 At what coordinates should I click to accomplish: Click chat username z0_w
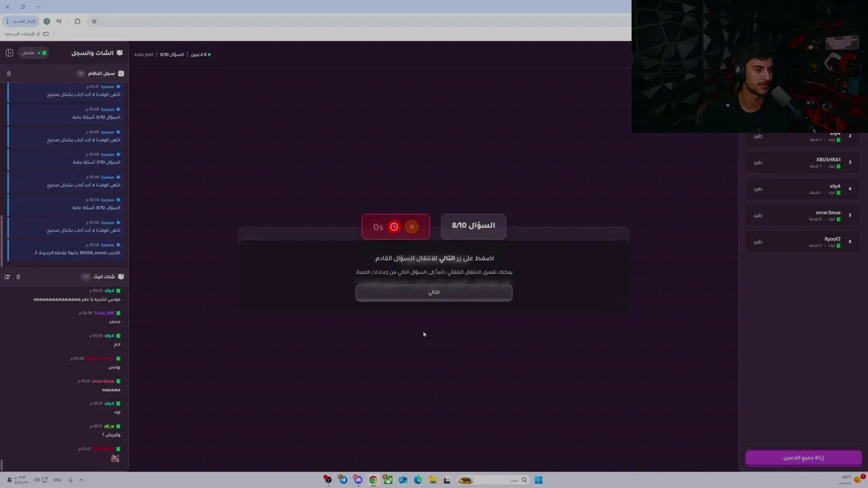pyautogui.click(x=108, y=426)
